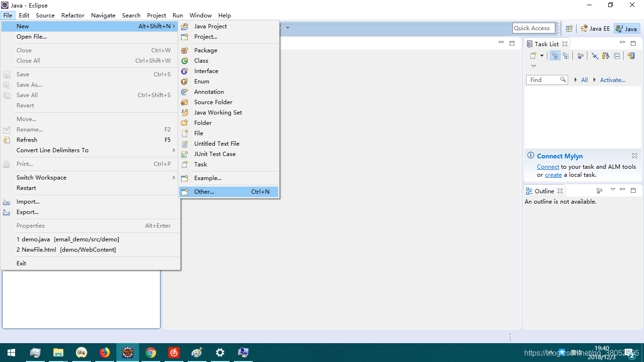Click the binoculars Search Repository icon
644x362 pixels.
tap(606, 56)
